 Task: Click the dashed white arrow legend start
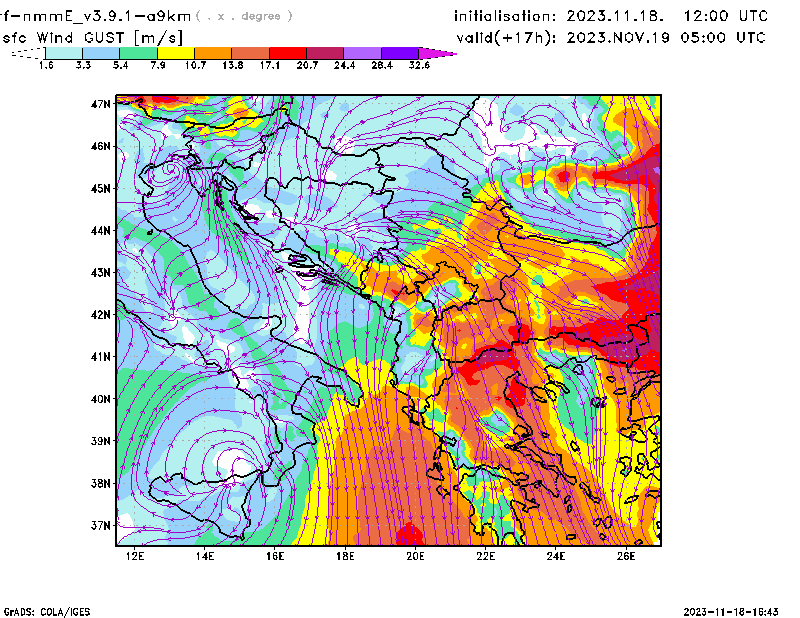[x=28, y=53]
